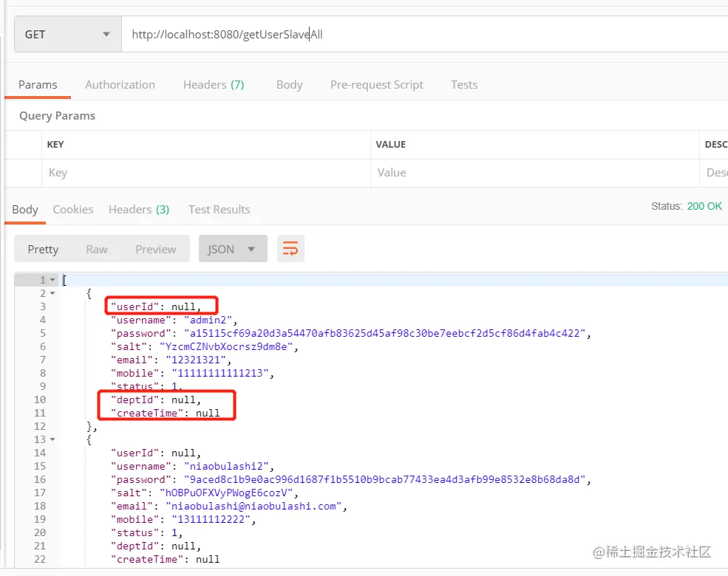Click the query param Value field
The height and width of the screenshot is (576, 728).
click(x=535, y=173)
